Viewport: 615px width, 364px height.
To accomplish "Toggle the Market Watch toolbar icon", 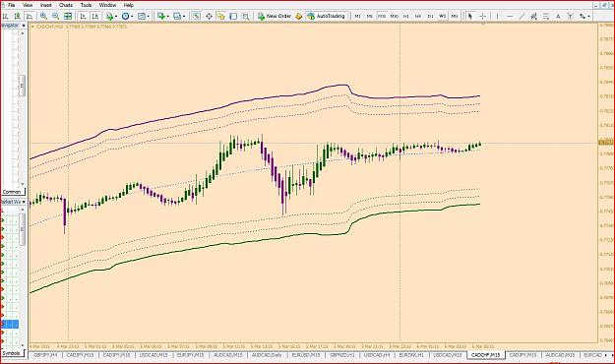I will [197, 16].
